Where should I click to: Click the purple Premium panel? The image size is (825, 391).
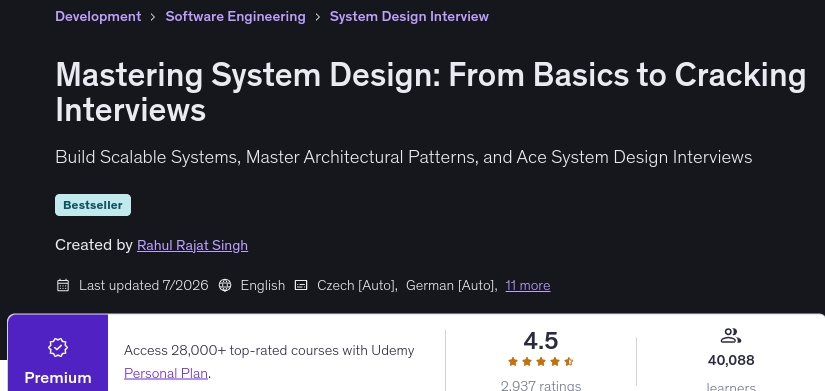click(58, 353)
